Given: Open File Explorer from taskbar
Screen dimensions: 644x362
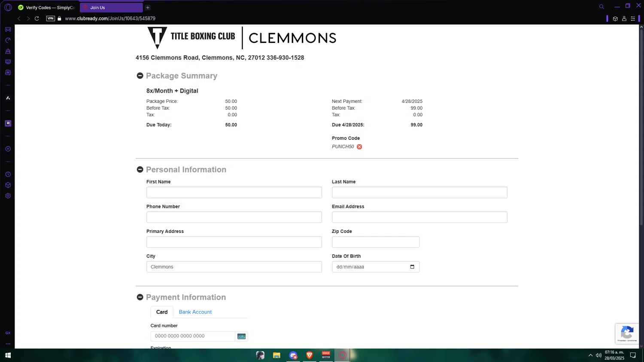Looking at the screenshot, I should pos(276,355).
